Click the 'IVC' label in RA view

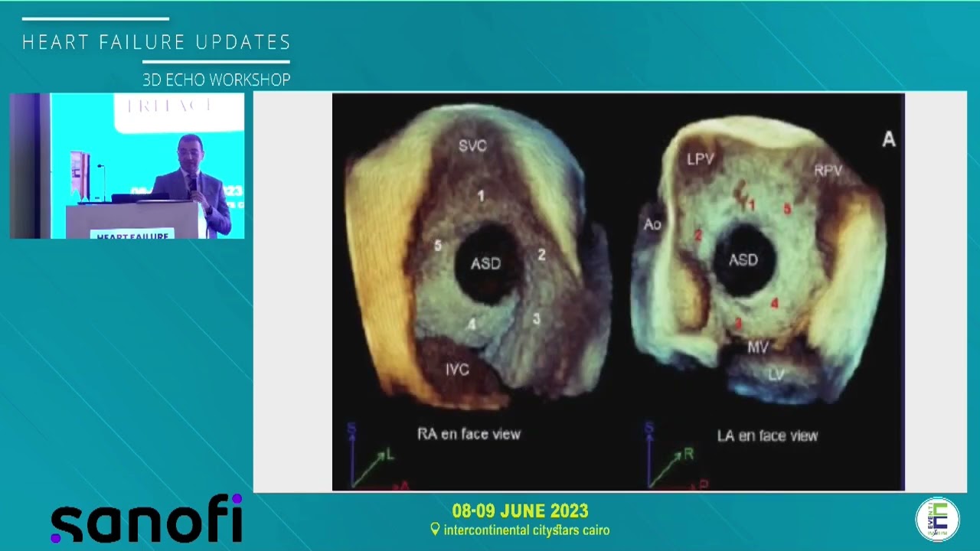(x=457, y=370)
